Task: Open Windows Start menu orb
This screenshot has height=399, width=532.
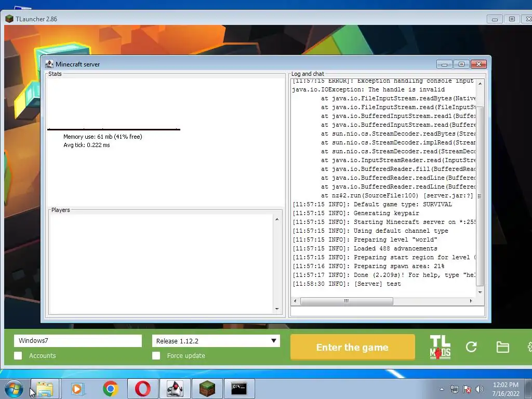Action: point(14,389)
